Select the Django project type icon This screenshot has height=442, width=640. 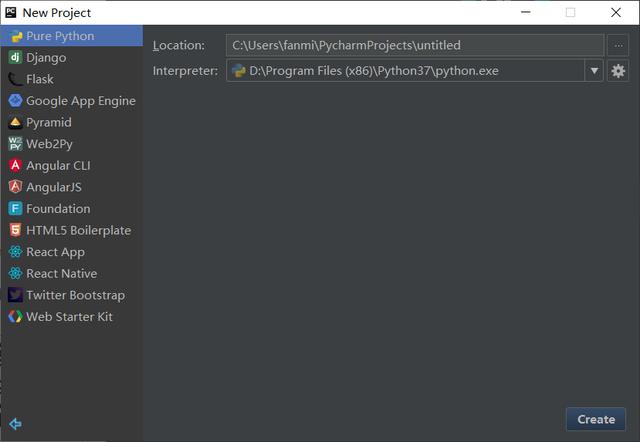click(x=15, y=58)
